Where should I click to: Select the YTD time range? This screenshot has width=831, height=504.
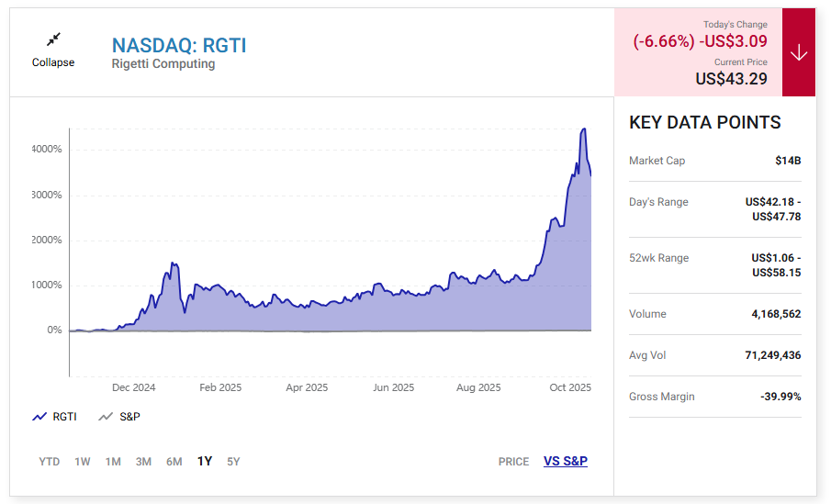tap(50, 462)
